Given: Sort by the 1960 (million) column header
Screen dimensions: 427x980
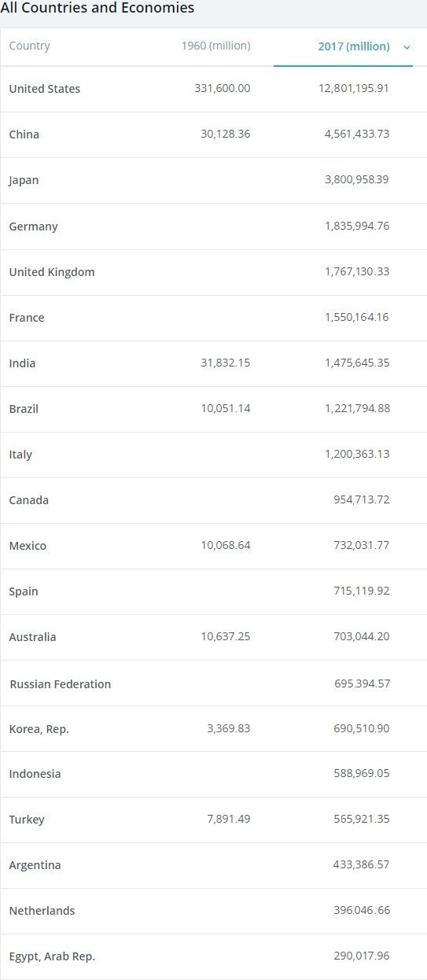Looking at the screenshot, I should pos(215,46).
